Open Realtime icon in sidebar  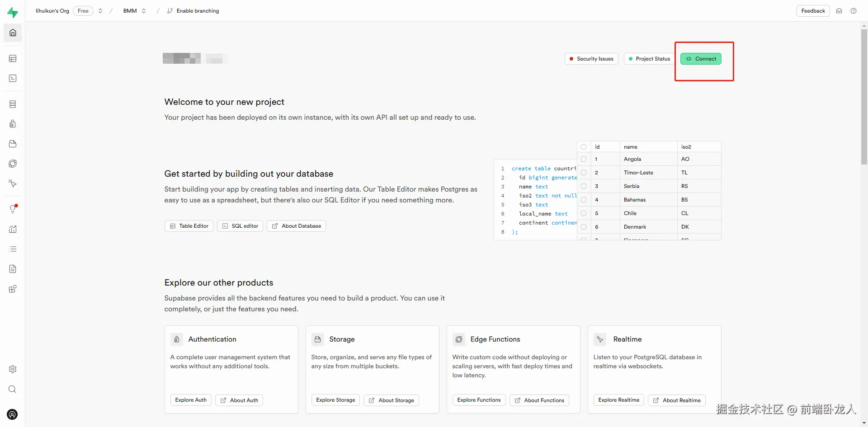[x=13, y=183]
